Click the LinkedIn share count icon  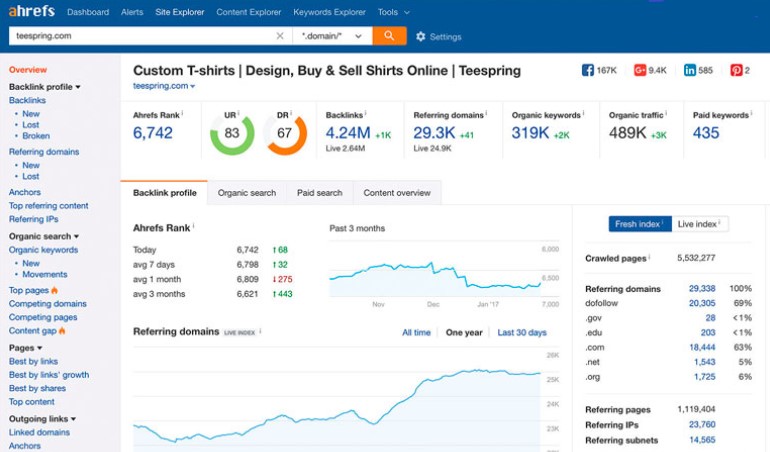point(689,70)
